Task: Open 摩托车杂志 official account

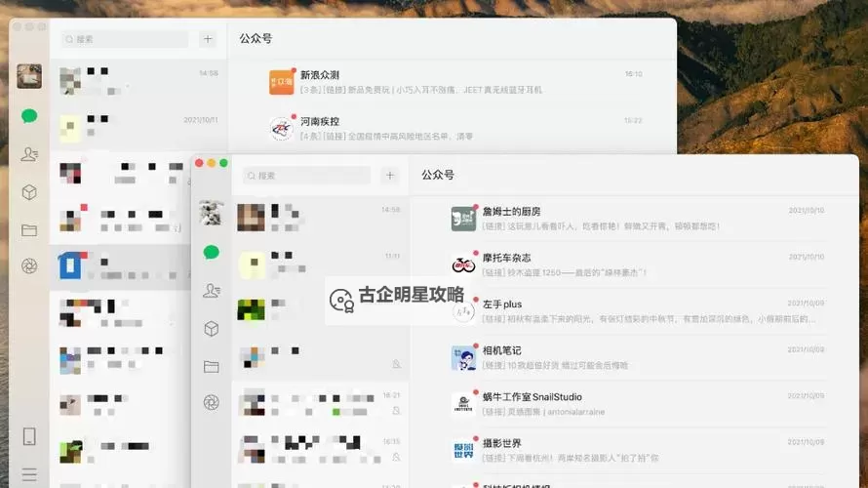Action: [635, 264]
